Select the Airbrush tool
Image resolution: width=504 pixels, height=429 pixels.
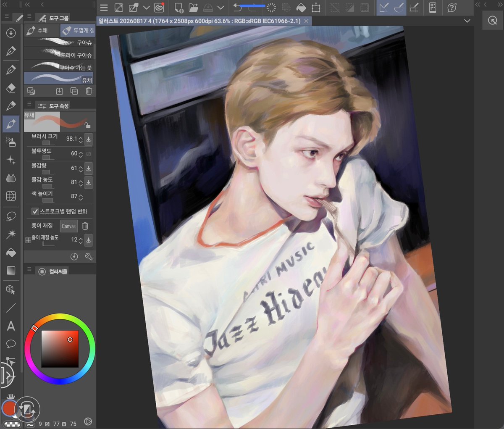click(x=11, y=142)
